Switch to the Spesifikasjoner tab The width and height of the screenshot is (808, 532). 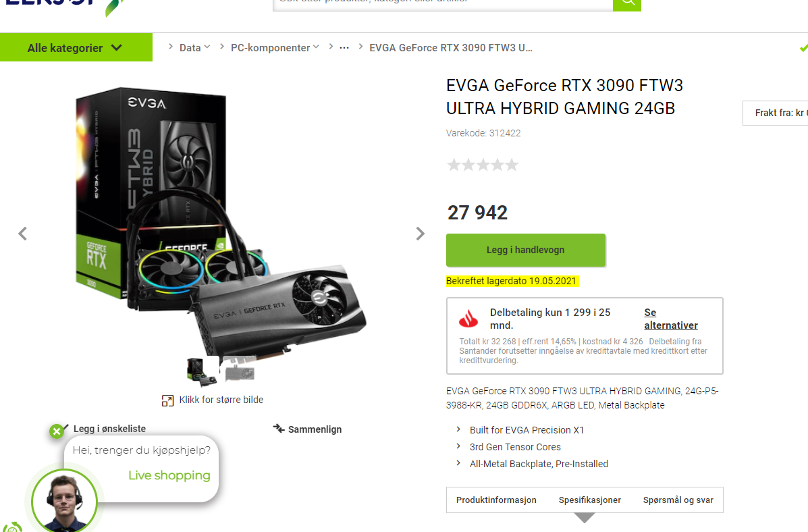point(589,500)
